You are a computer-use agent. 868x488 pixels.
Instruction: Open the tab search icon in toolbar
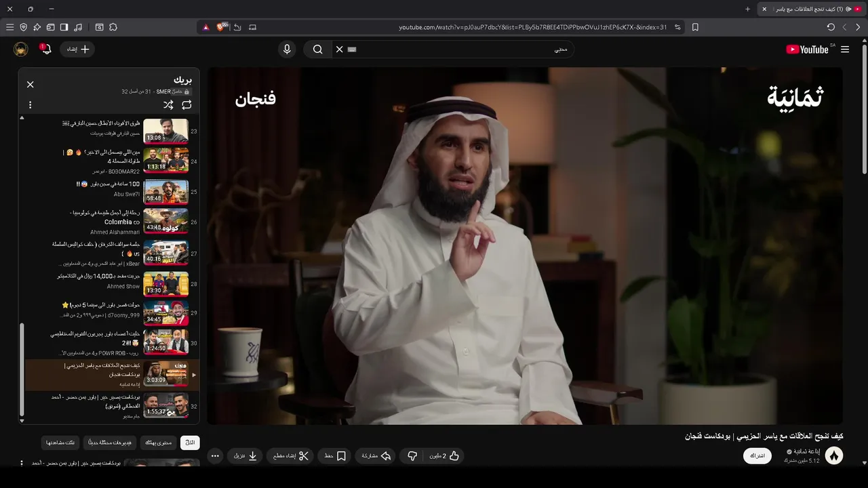tap(99, 27)
